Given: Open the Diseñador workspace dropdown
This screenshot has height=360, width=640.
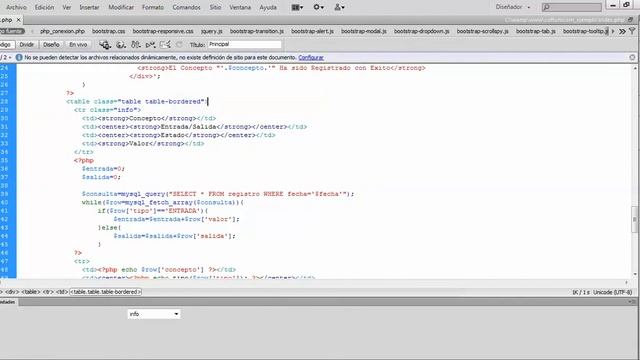Looking at the screenshot, I should [x=513, y=7].
